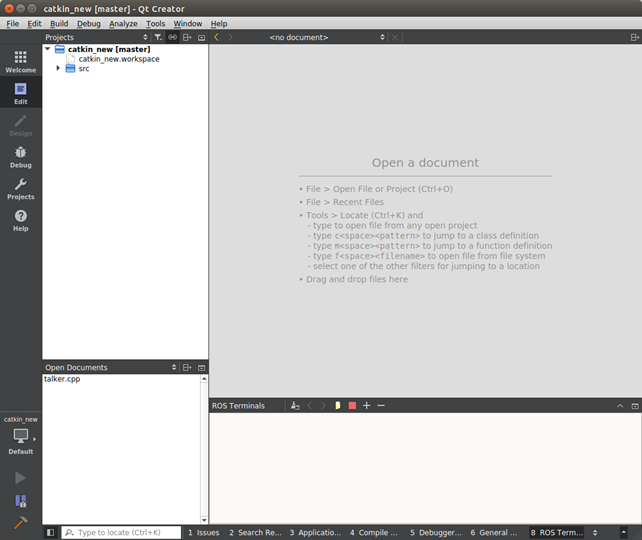
Task: Start debugging with the debug-run icon
Action: 20,501
